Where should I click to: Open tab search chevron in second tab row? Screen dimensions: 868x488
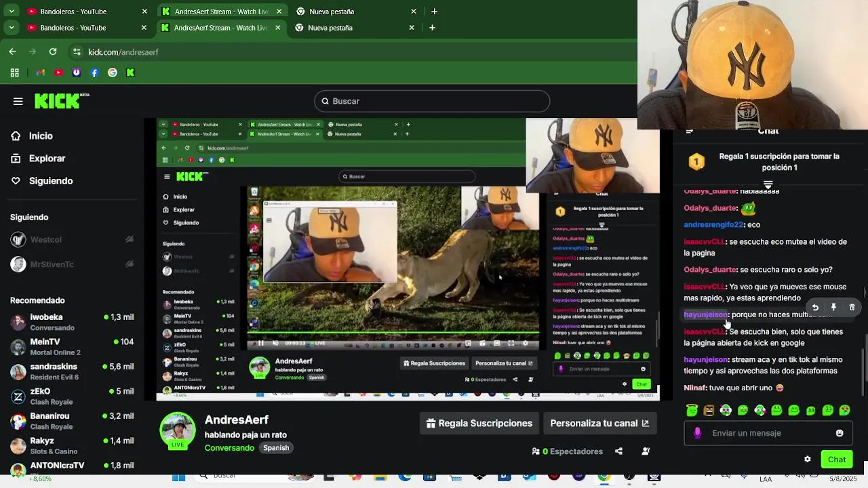12,28
